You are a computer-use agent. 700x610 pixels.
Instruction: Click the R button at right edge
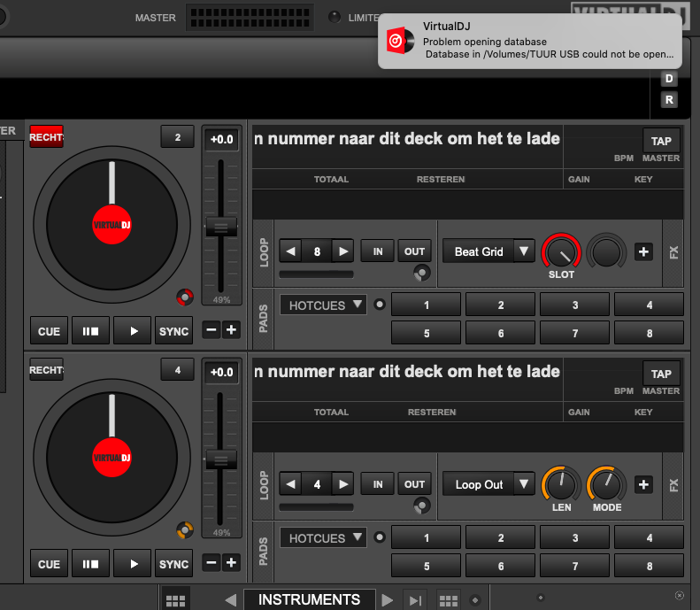(x=669, y=99)
